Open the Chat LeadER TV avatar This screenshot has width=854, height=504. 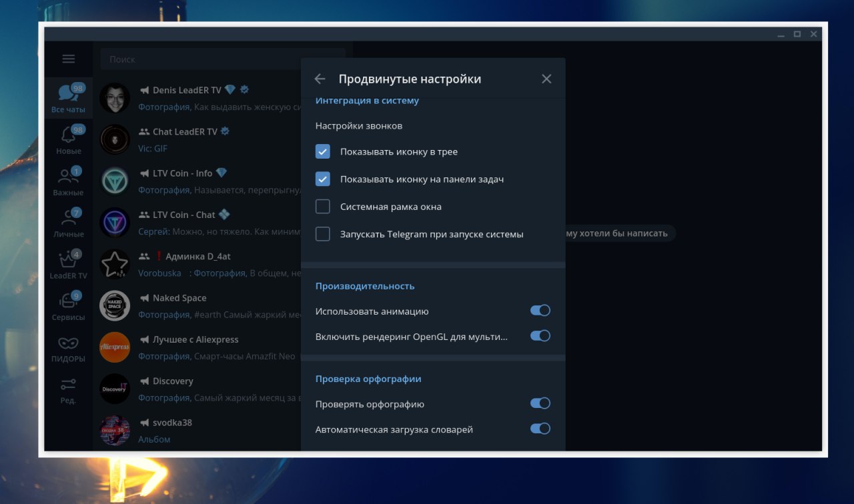click(115, 139)
